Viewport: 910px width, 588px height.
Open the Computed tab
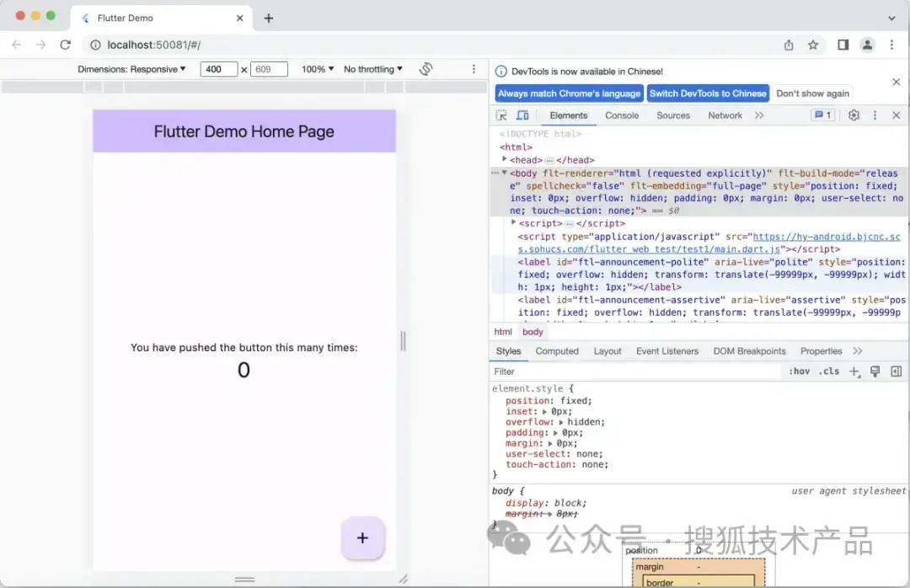click(x=557, y=351)
